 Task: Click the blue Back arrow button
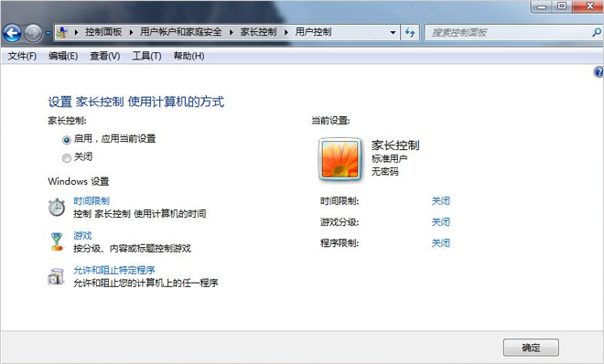point(12,33)
